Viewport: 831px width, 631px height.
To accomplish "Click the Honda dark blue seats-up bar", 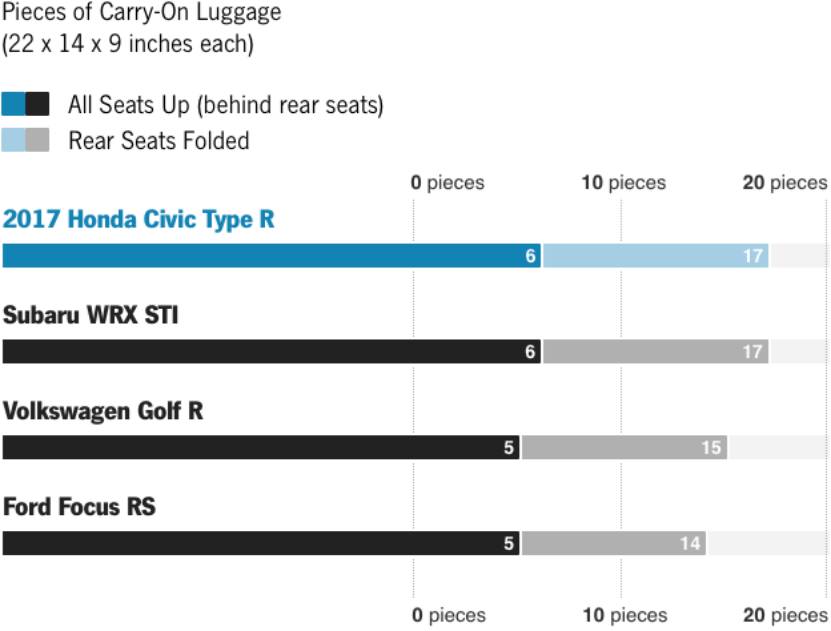I will tap(271, 256).
